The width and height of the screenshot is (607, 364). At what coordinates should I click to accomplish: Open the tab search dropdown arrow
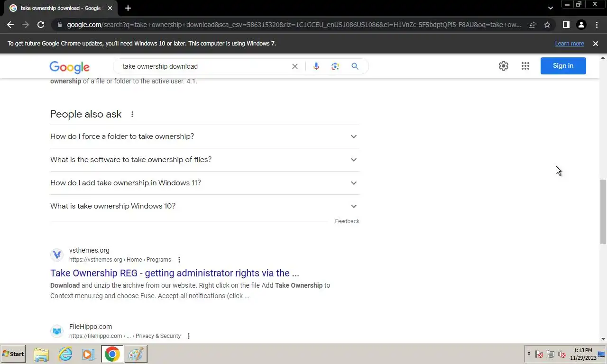point(550,8)
